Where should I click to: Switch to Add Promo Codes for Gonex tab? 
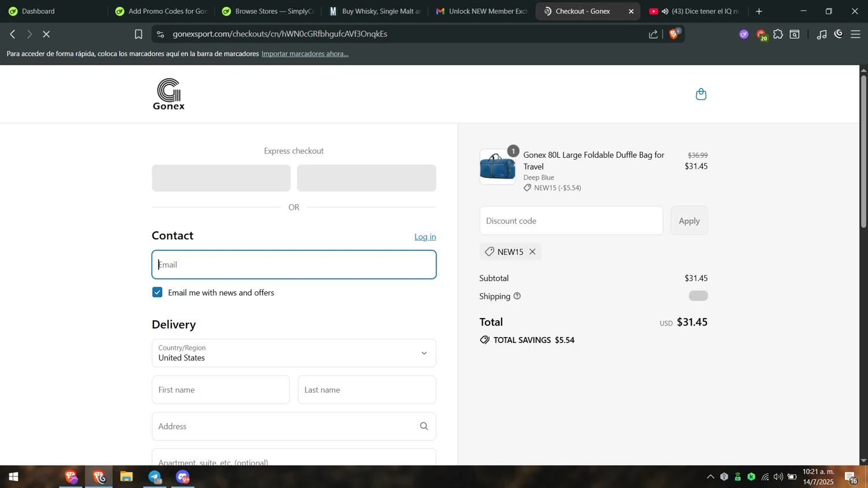(161, 11)
